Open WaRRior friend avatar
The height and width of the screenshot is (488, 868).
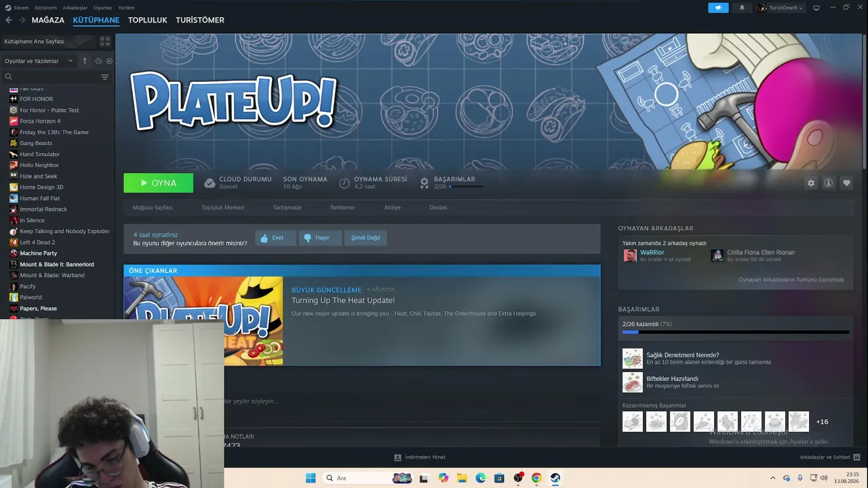click(x=630, y=256)
